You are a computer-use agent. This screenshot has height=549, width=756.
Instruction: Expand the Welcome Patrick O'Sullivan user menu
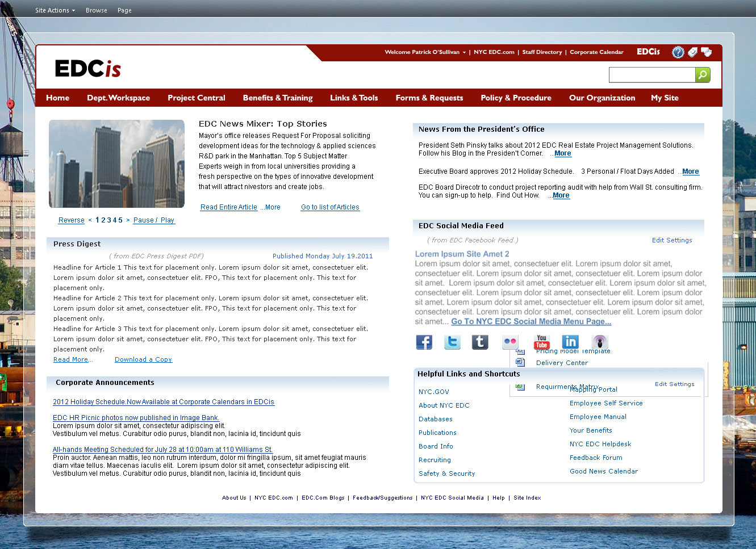[425, 52]
